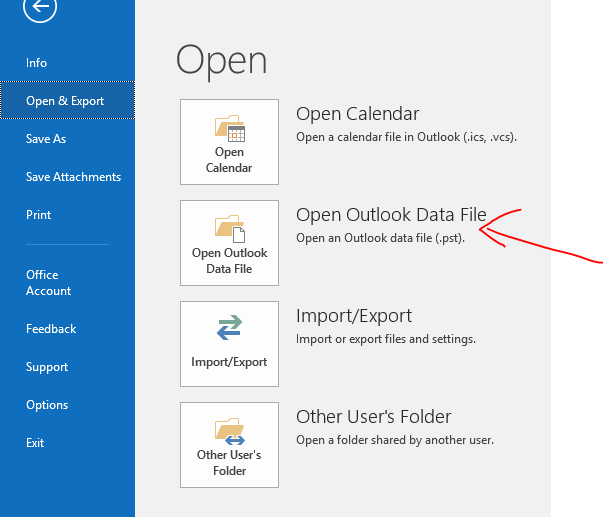Click the back arrow circle icon

[x=40, y=6]
